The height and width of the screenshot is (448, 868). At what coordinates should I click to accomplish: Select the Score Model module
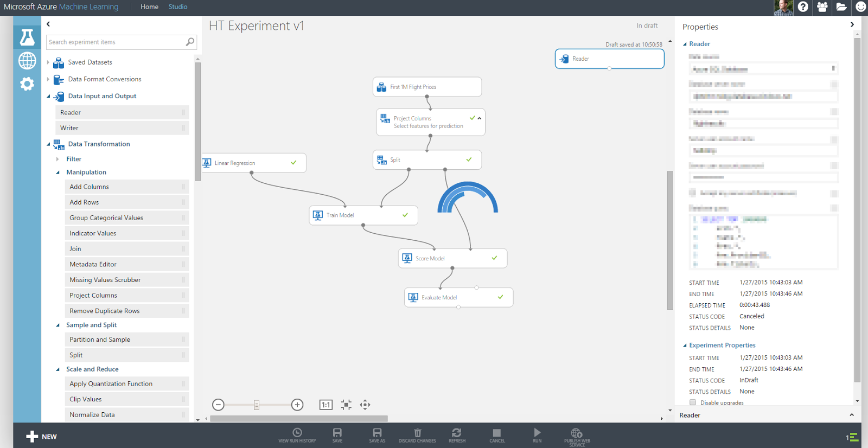[453, 258]
